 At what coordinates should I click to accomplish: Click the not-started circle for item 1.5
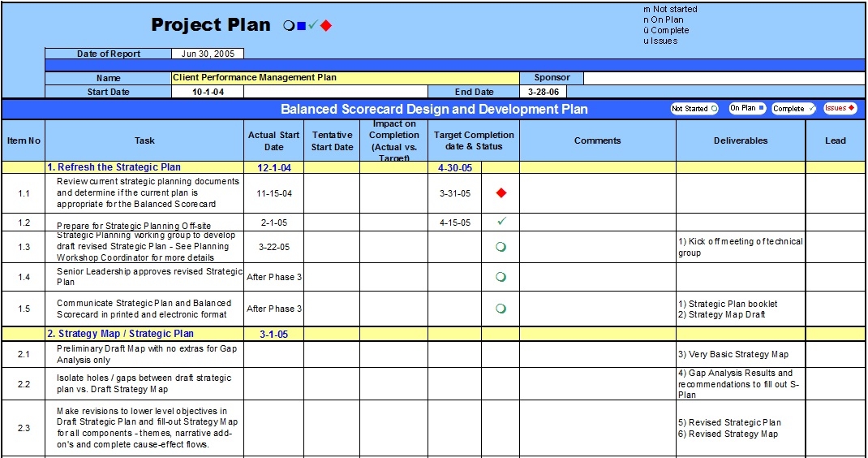[x=501, y=309]
